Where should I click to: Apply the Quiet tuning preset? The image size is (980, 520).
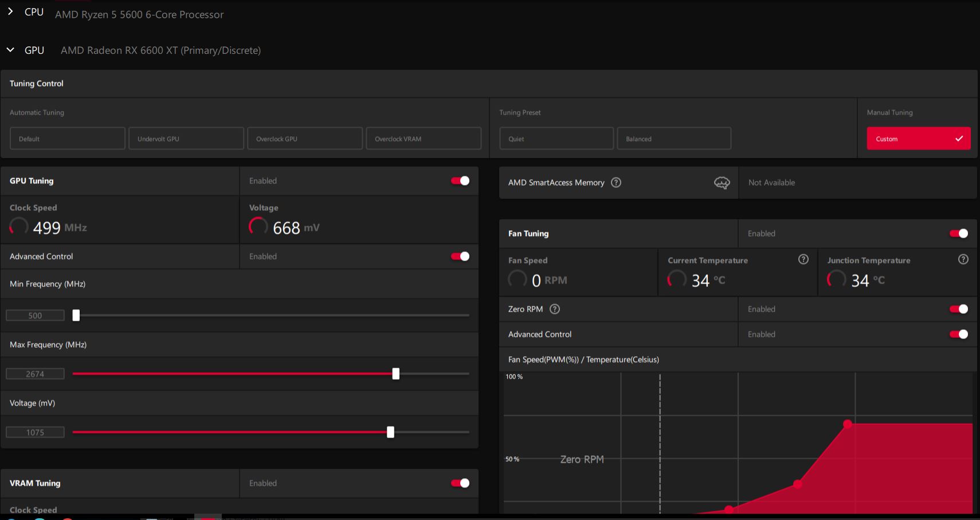pyautogui.click(x=556, y=139)
